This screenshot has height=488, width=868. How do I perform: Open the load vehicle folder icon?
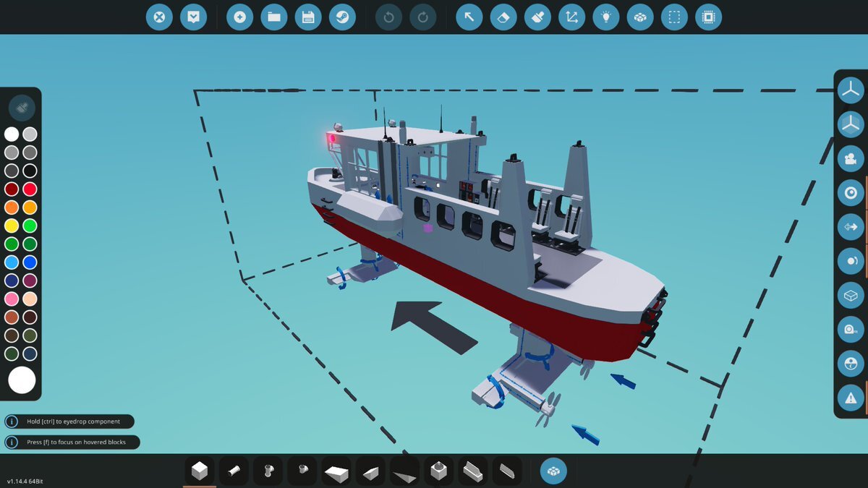tap(274, 17)
